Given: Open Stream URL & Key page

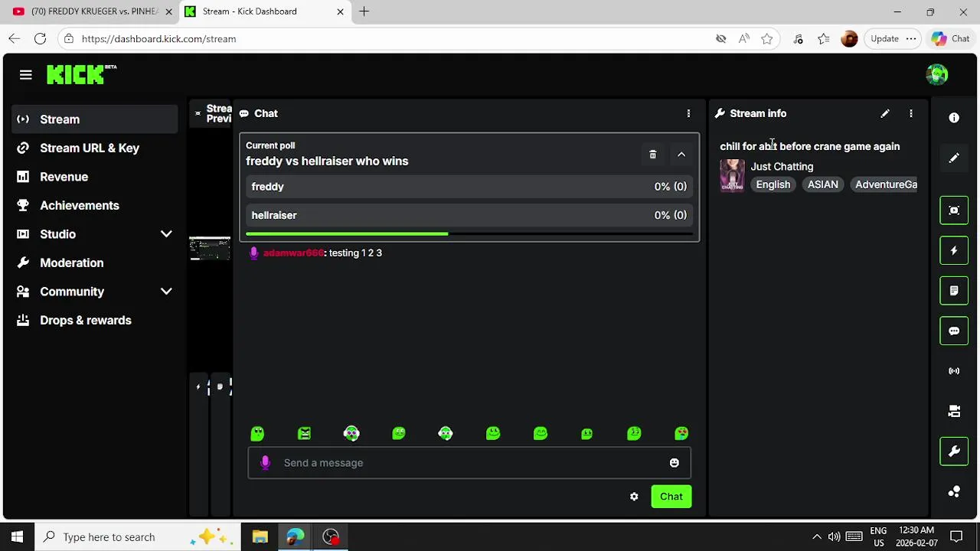Looking at the screenshot, I should pos(95,148).
